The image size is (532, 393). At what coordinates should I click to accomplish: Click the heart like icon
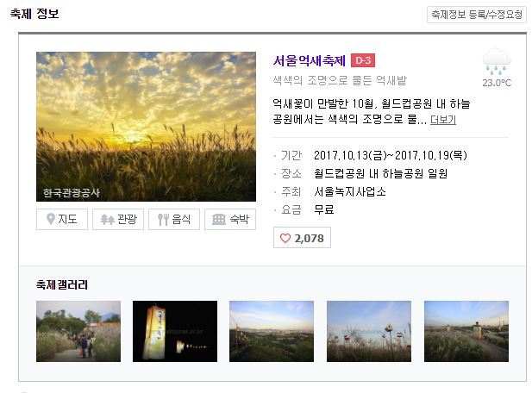[x=285, y=238]
